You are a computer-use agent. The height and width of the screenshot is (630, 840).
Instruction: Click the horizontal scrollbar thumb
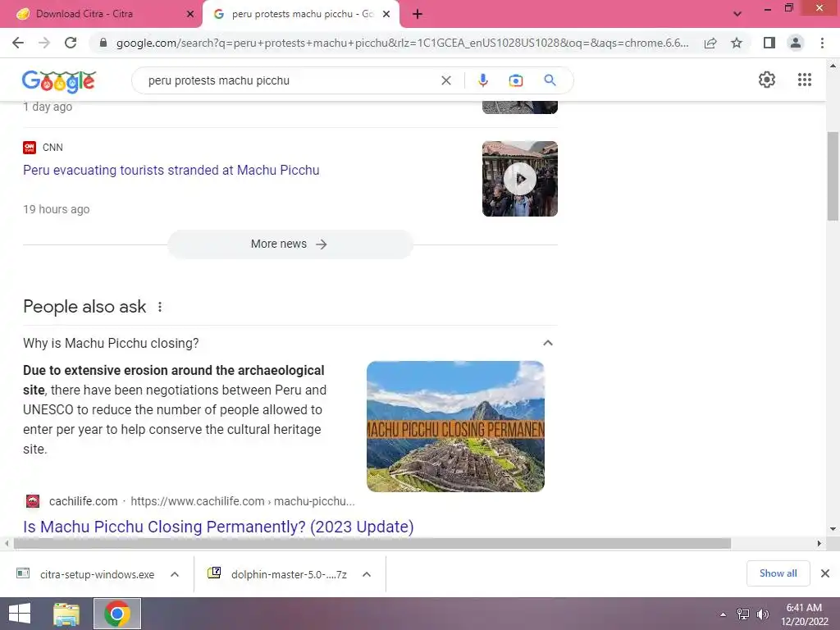[372, 544]
